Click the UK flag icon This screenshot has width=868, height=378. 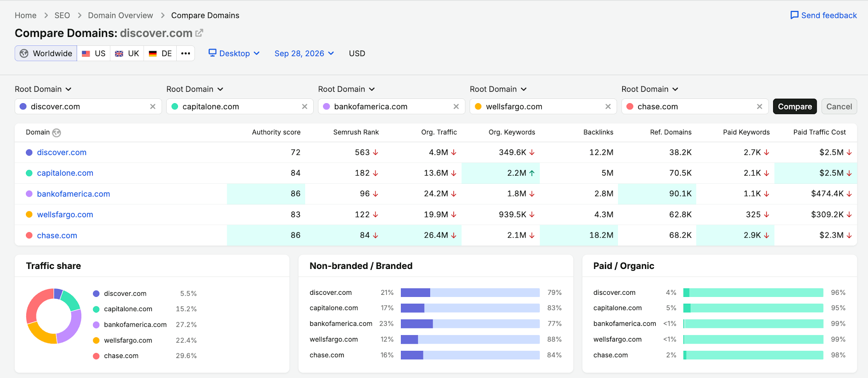pyautogui.click(x=119, y=53)
